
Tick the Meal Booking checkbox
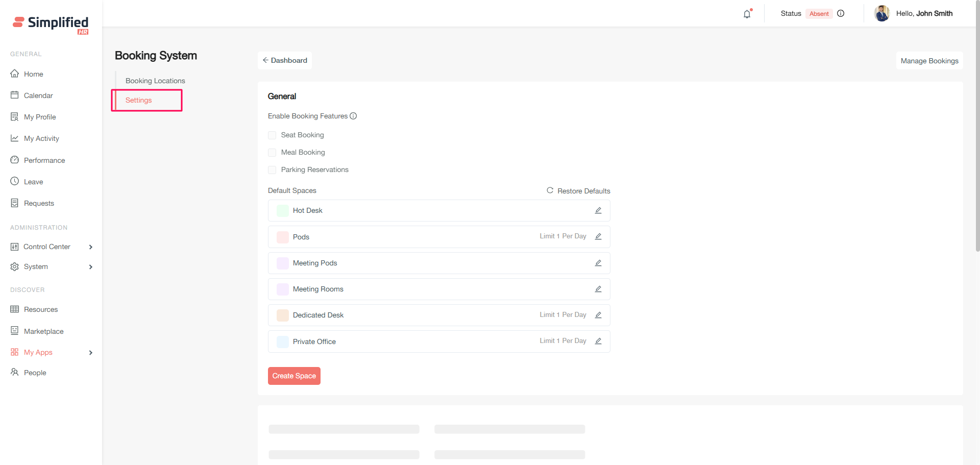(272, 153)
